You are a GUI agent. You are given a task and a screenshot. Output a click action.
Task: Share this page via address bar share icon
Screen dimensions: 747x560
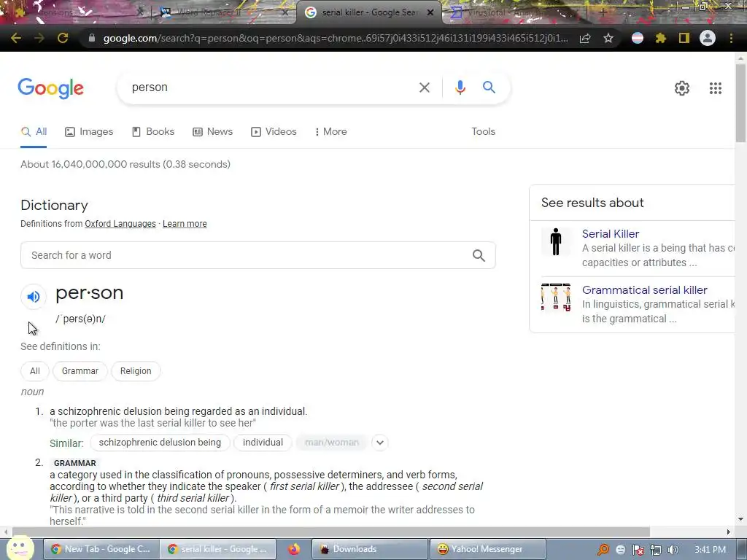tap(585, 38)
